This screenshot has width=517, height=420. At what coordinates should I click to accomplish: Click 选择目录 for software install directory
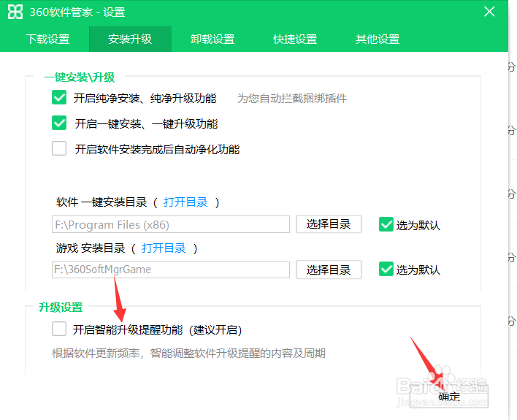tap(329, 224)
